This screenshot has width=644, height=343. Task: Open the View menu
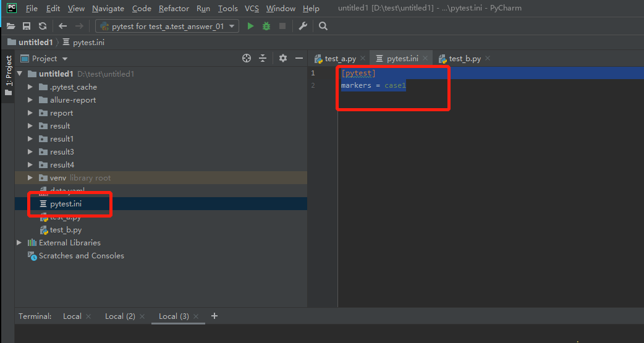[76, 8]
